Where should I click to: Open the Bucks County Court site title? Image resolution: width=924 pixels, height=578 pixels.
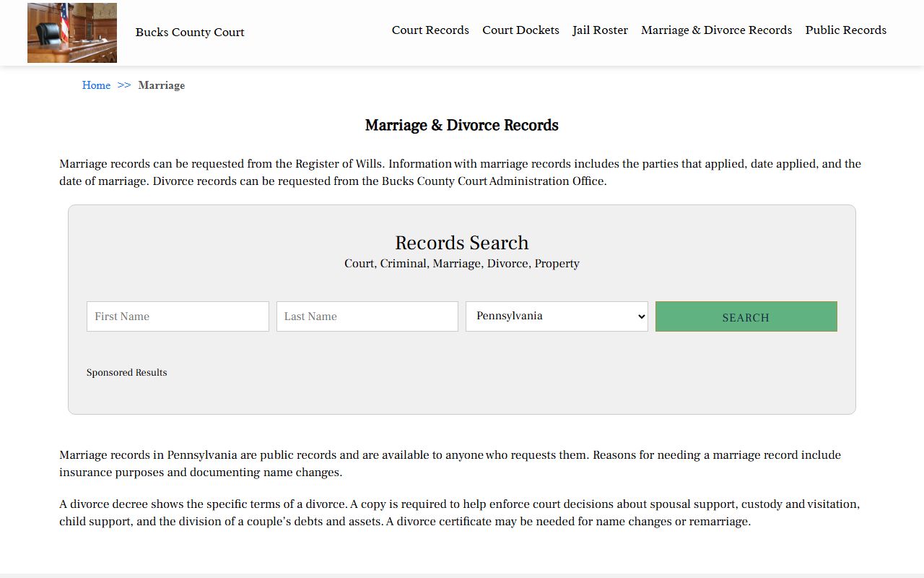tap(190, 33)
